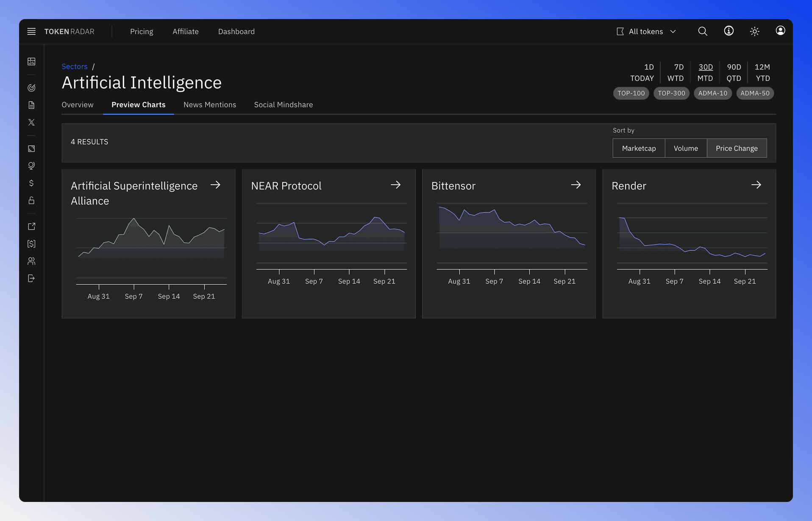The image size is (812, 521).
Task: Select the 12M YTD timeframe
Action: pyautogui.click(x=762, y=72)
